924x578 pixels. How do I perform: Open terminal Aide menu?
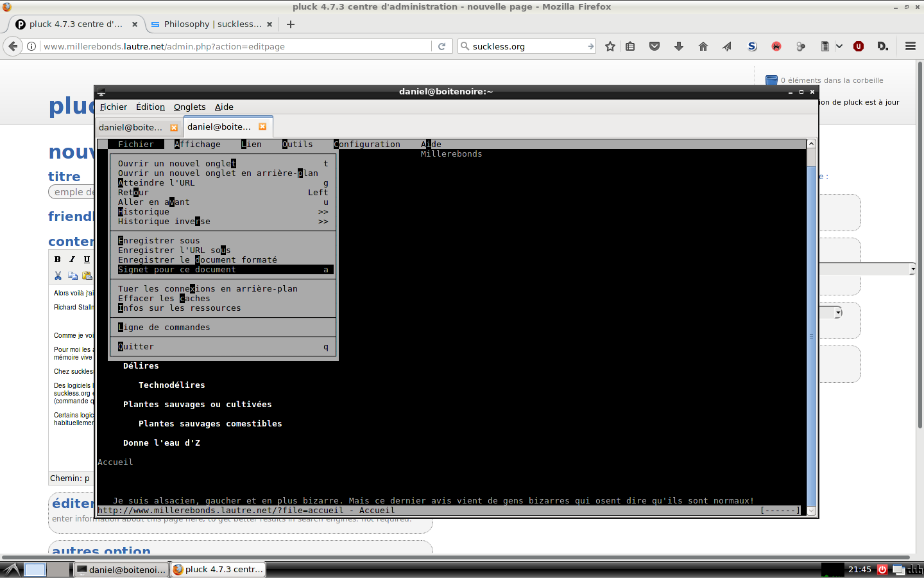coord(224,107)
